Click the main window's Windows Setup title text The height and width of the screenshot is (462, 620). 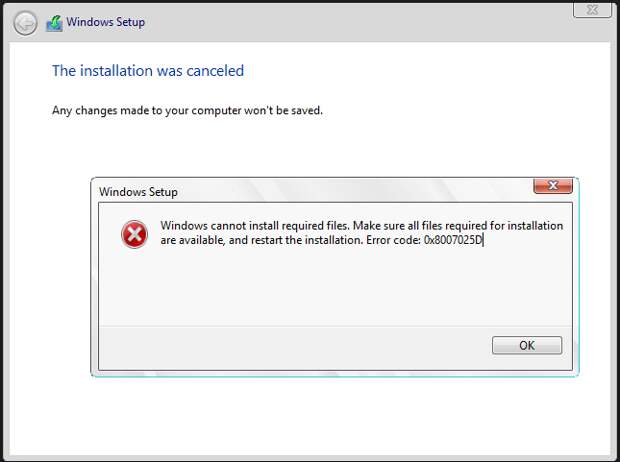click(106, 22)
